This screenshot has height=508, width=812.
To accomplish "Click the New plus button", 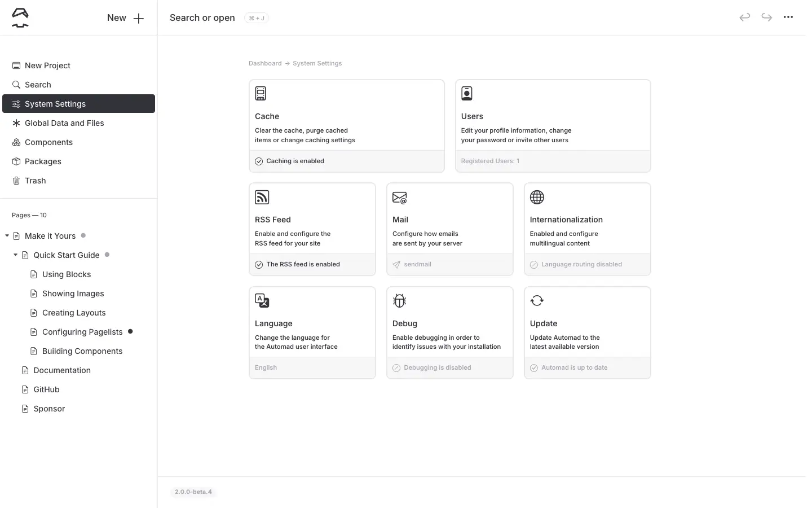I will point(126,18).
